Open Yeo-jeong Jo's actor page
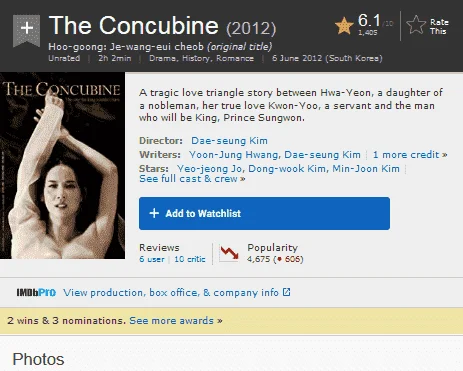 pyautogui.click(x=209, y=169)
